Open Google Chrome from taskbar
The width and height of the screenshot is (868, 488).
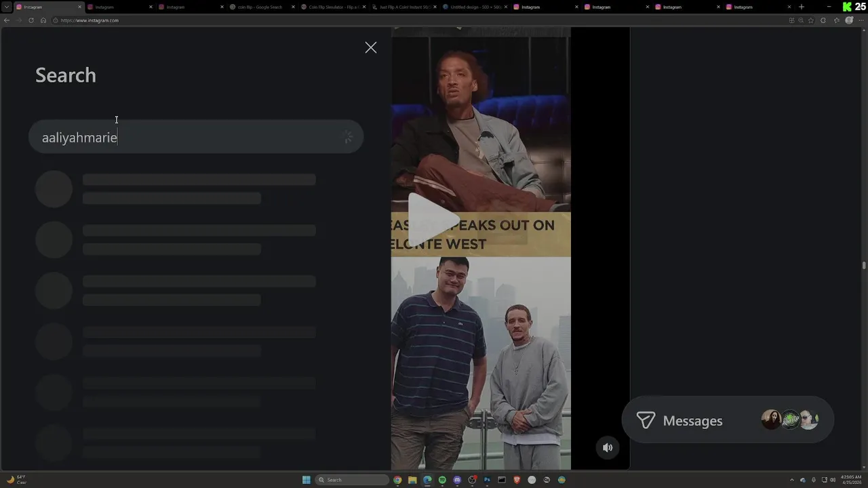click(x=397, y=480)
